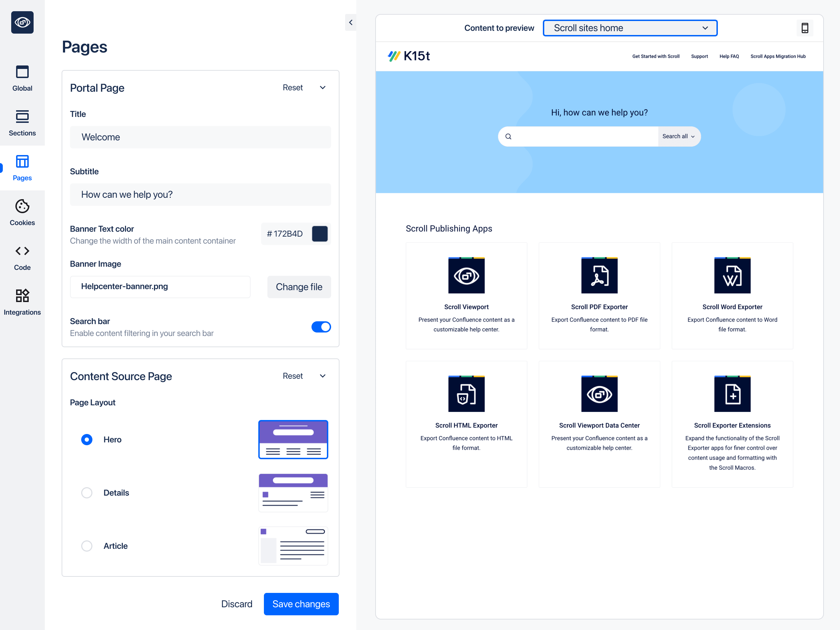The image size is (840, 630).
Task: Click the search magnifier icon in banner
Action: [508, 136]
